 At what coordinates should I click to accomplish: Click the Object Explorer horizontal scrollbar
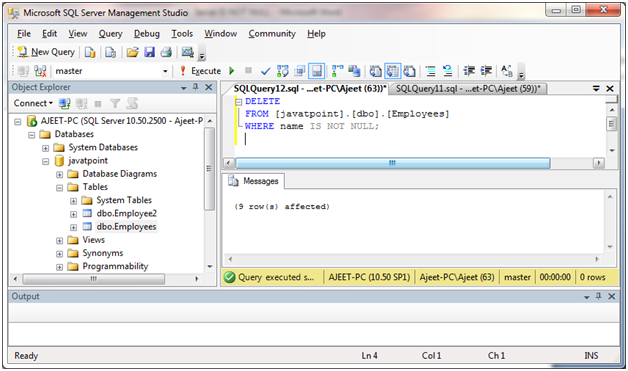(x=93, y=279)
